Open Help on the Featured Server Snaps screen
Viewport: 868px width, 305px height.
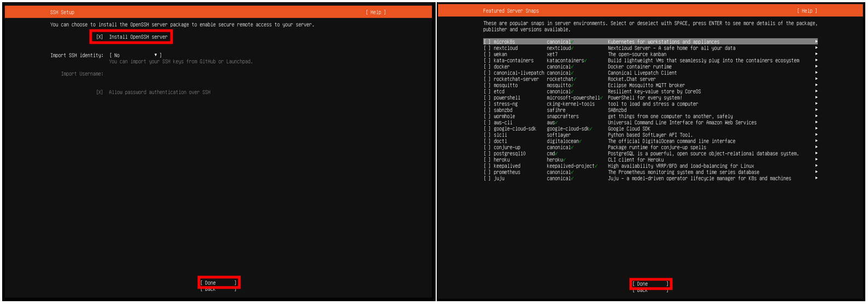tap(807, 11)
